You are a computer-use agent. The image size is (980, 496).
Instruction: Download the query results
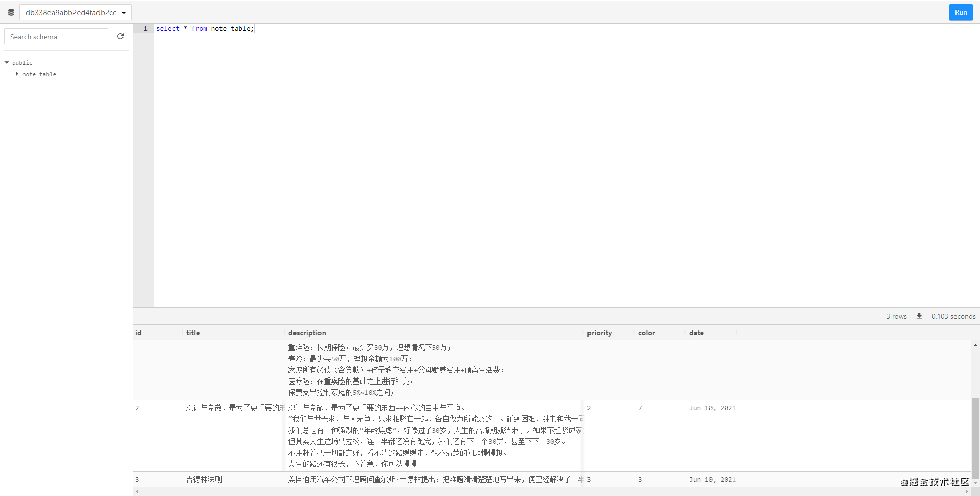click(x=919, y=316)
